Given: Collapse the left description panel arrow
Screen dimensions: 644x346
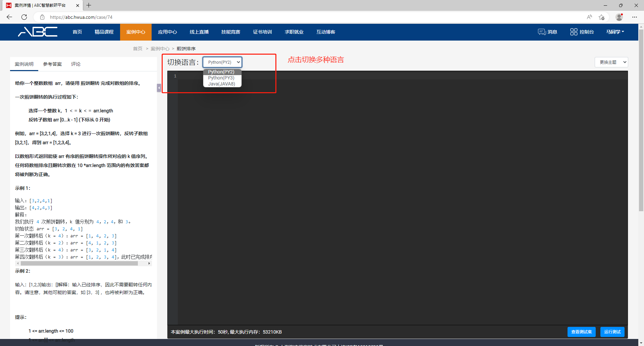Looking at the screenshot, I should [x=159, y=88].
